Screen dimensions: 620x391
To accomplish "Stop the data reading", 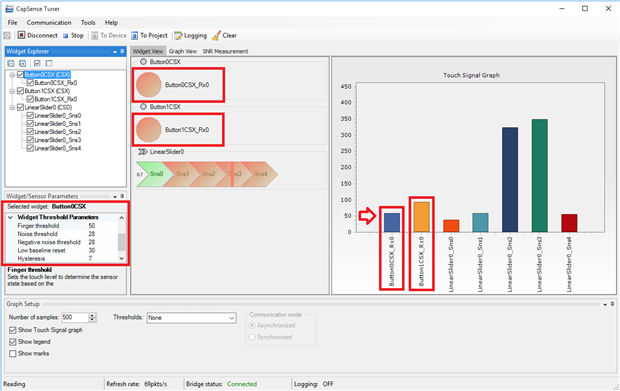I will pyautogui.click(x=73, y=35).
